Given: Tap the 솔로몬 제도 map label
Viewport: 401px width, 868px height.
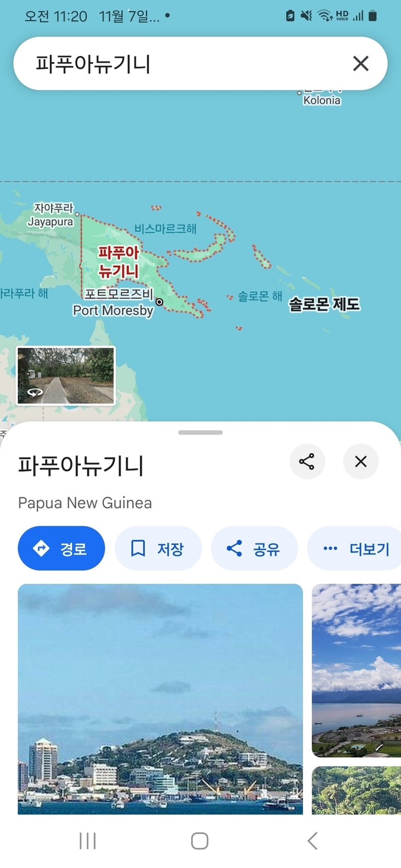Looking at the screenshot, I should click(x=324, y=304).
